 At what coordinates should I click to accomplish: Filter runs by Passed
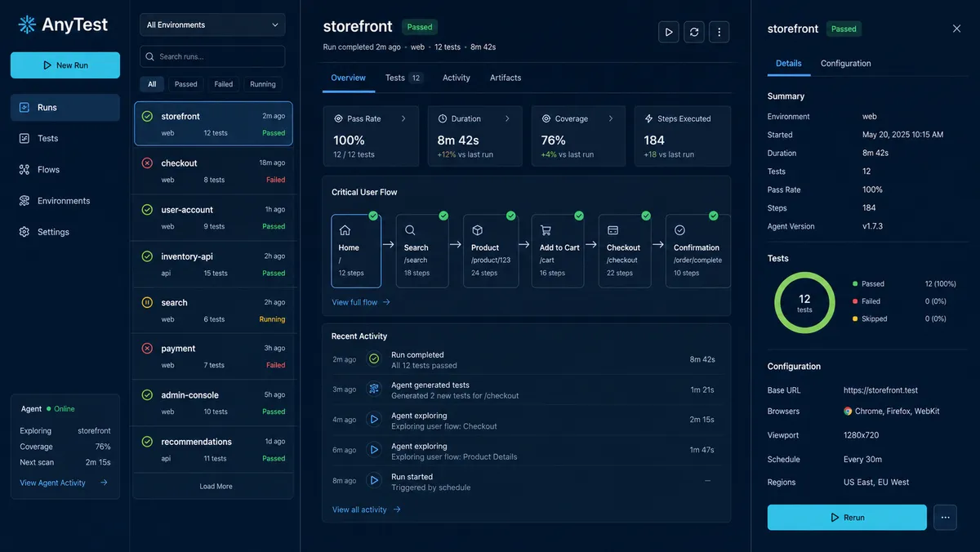[185, 84]
